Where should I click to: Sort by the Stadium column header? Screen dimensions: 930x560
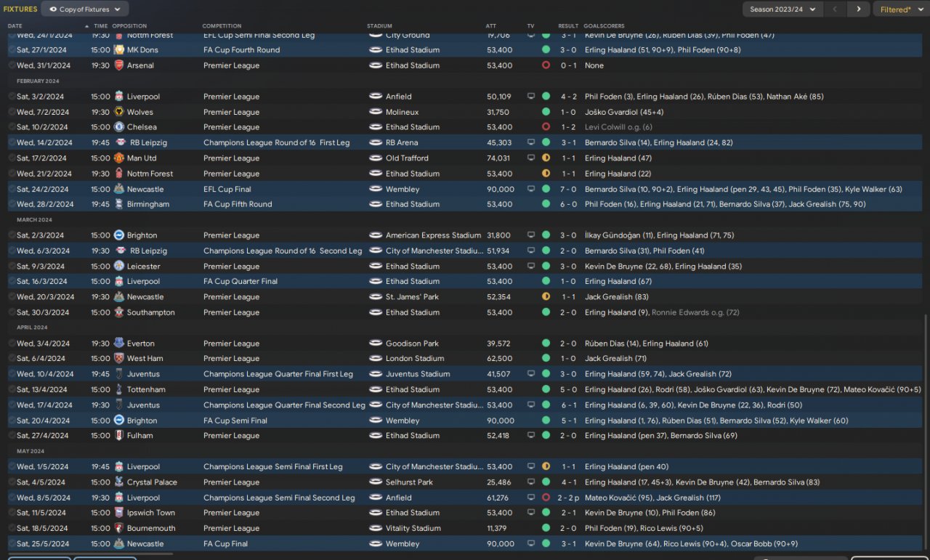click(x=379, y=26)
